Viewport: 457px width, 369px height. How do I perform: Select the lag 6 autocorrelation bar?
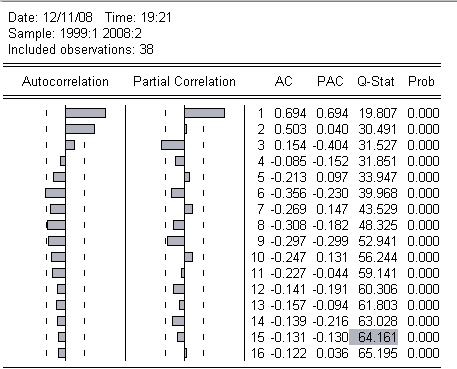pyautogui.click(x=55, y=193)
